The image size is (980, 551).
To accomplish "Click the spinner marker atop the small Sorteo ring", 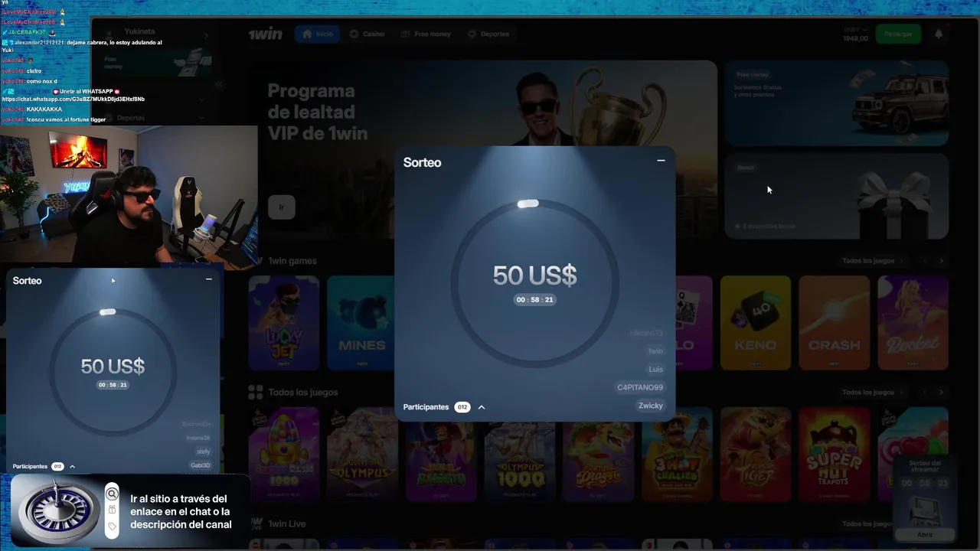I will 108,311.
